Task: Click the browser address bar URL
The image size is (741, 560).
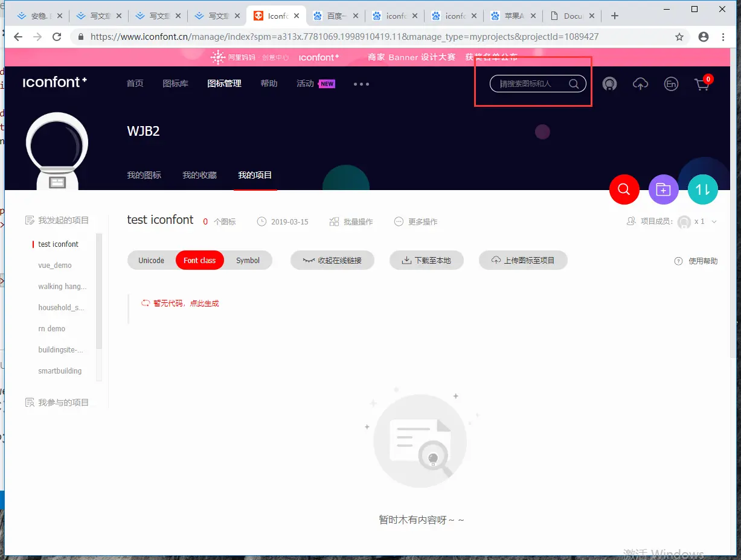Action: click(344, 37)
